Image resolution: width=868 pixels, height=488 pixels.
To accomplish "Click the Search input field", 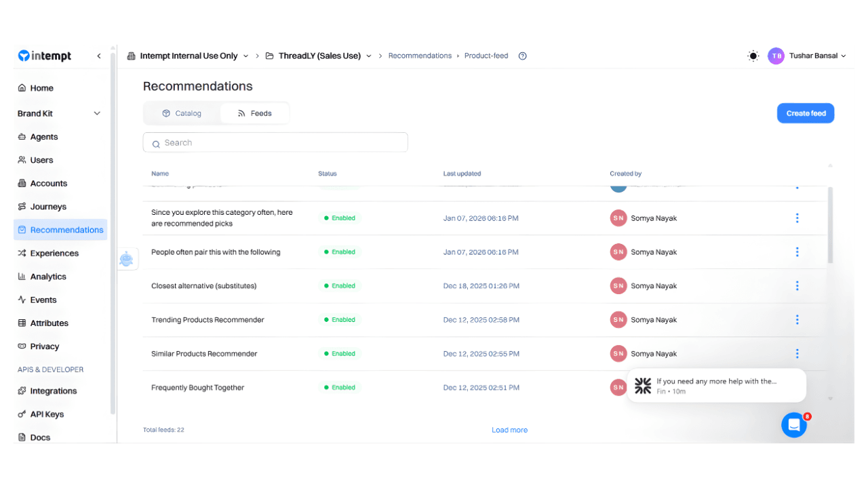I will click(x=275, y=143).
